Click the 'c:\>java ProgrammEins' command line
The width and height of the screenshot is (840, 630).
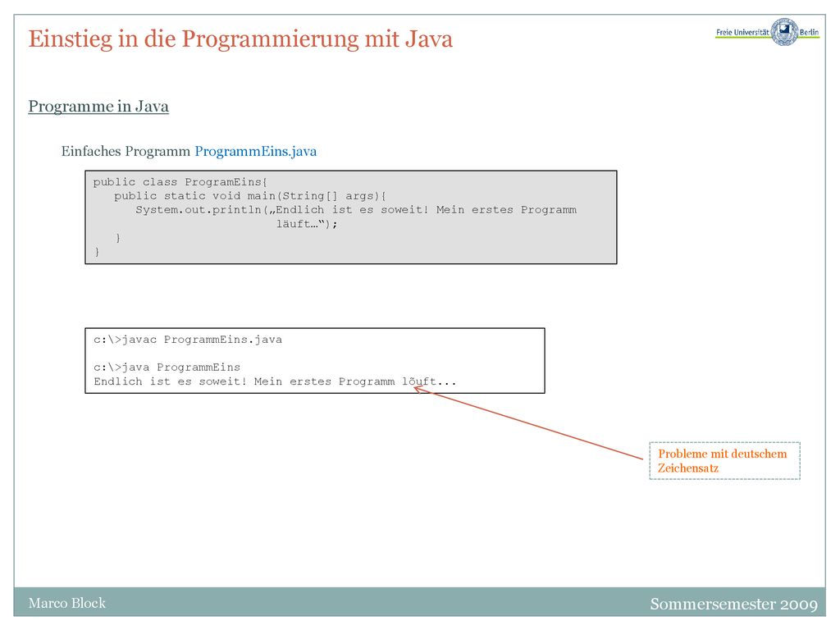pyautogui.click(x=167, y=367)
